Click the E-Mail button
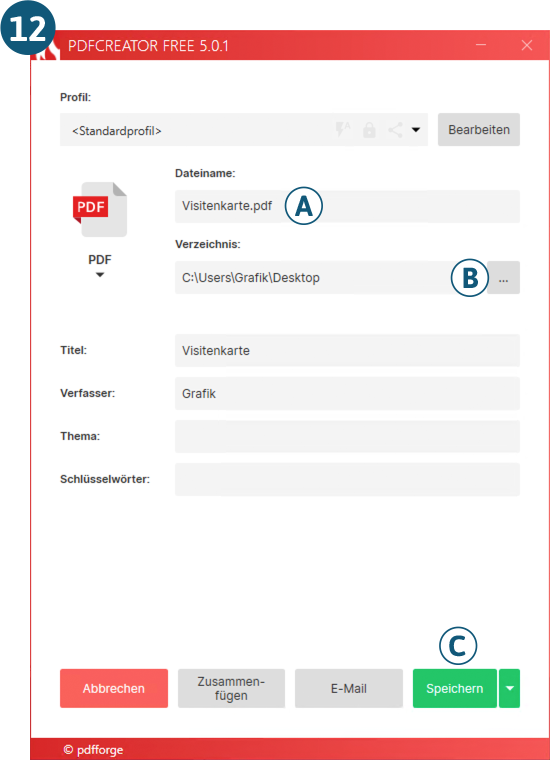Image resolution: width=550 pixels, height=760 pixels. pyautogui.click(x=349, y=688)
